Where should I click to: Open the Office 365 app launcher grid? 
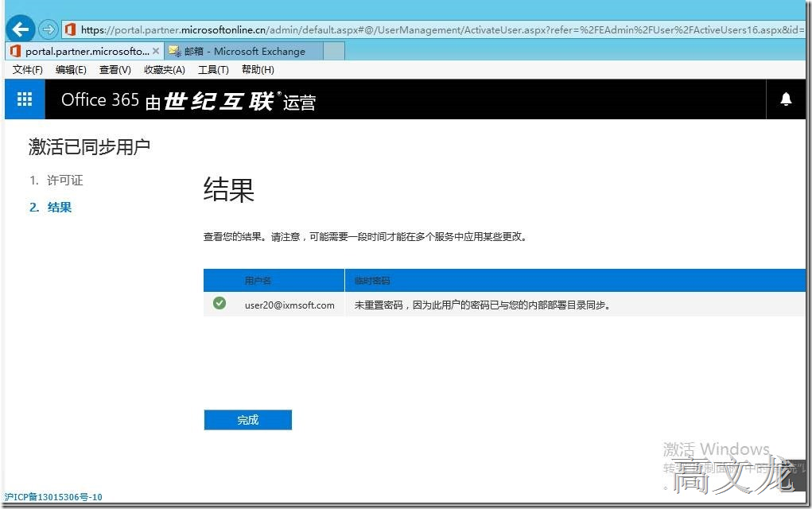[x=25, y=99]
